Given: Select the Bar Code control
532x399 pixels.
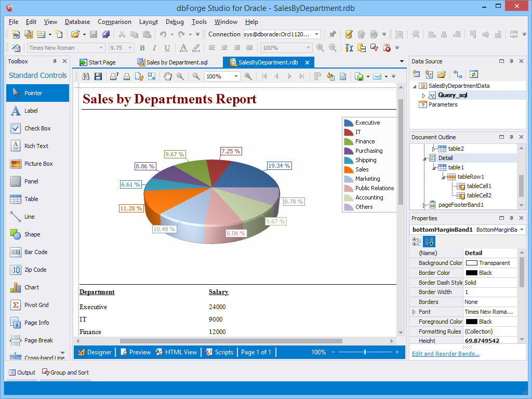Looking at the screenshot, I should click(37, 252).
